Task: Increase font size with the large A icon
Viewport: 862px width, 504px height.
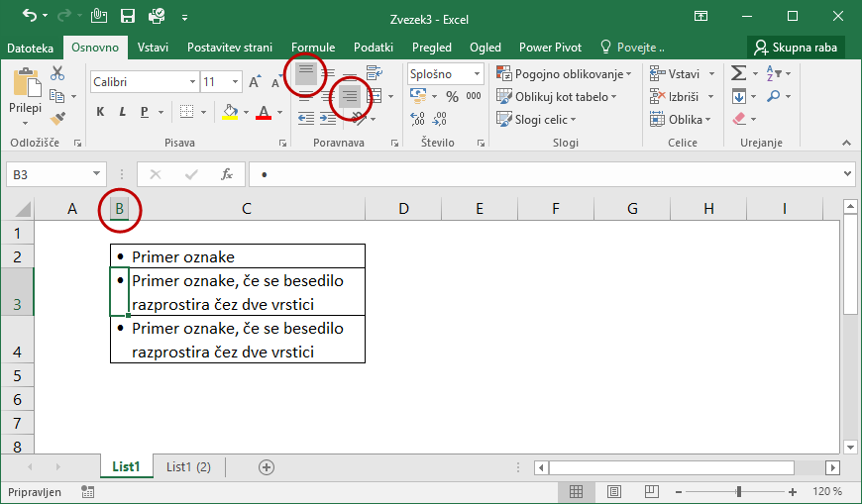Action: 254,82
